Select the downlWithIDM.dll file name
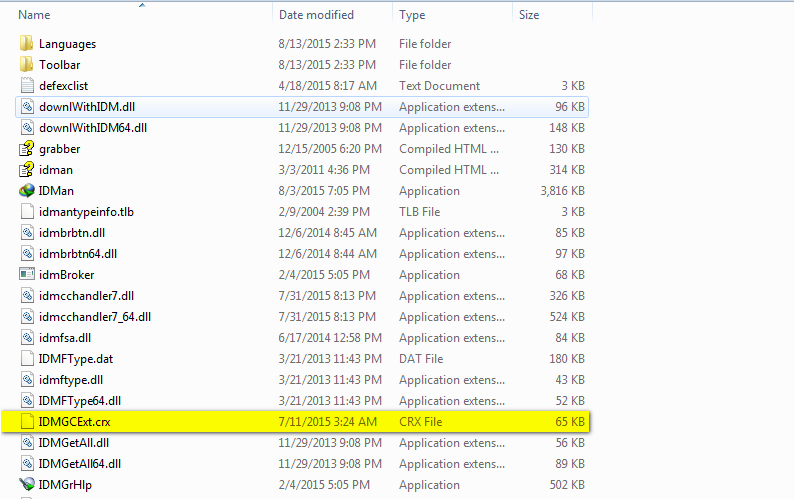The height and width of the screenshot is (499, 794). (87, 107)
